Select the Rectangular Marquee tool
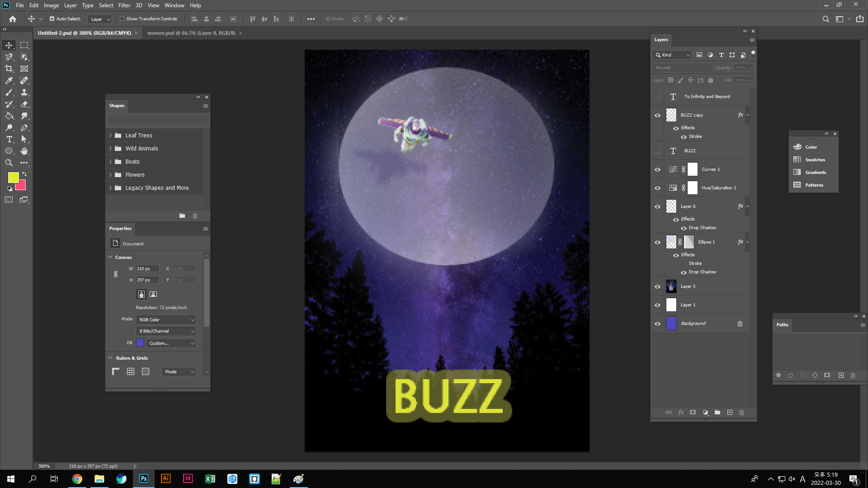Screen dimensions: 868x488 coord(24,45)
